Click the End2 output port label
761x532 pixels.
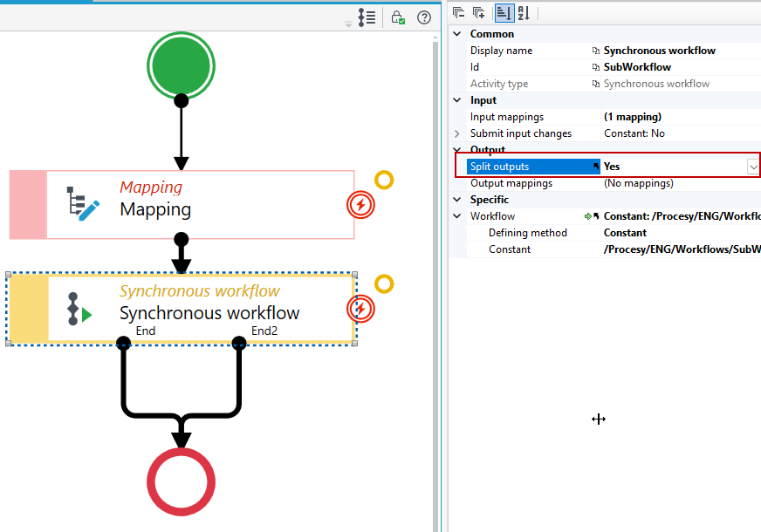[x=264, y=331]
